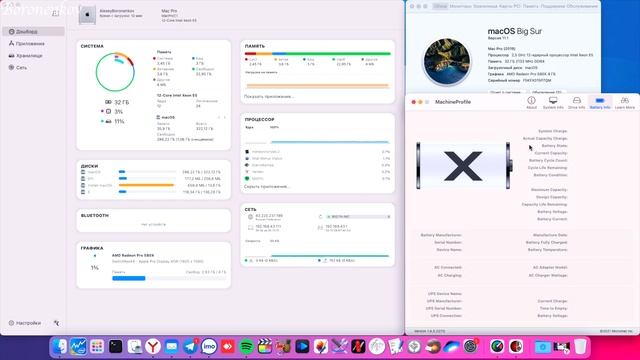Click the AMD Radeon Pro 580X heading
640x360 pixels.
133,256
